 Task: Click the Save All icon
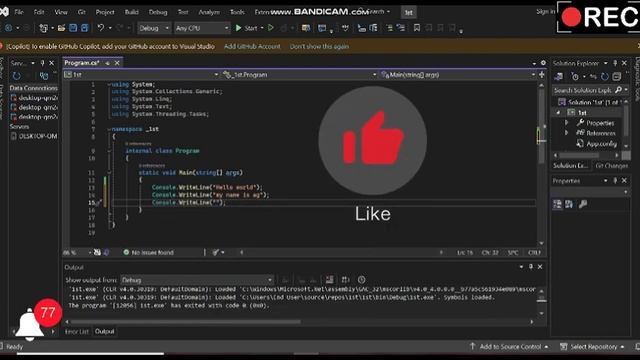84,28
